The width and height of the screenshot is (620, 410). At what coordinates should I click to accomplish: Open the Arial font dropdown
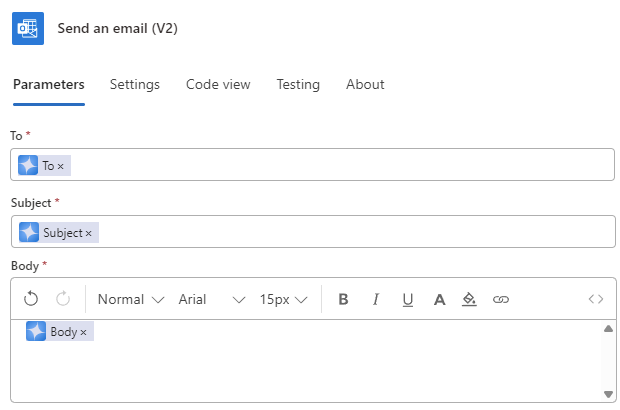pos(212,300)
